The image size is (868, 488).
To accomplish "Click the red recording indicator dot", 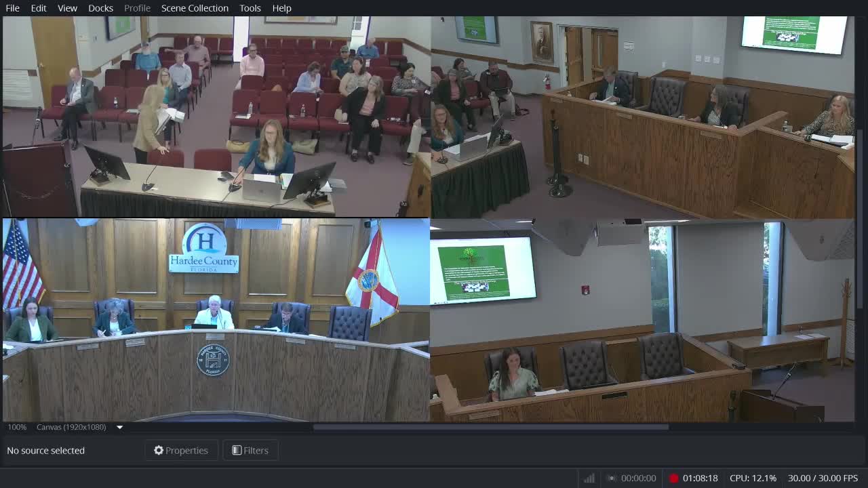I will click(x=673, y=479).
